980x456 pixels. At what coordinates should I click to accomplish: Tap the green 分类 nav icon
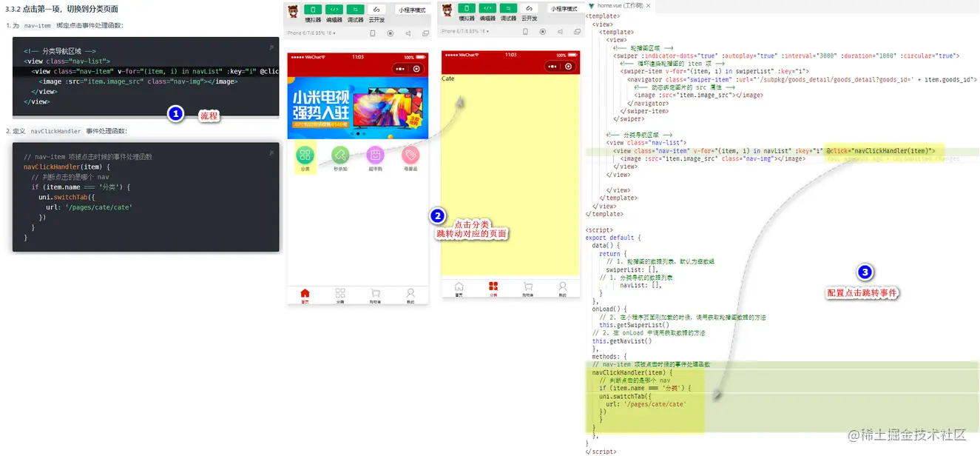[x=305, y=155]
